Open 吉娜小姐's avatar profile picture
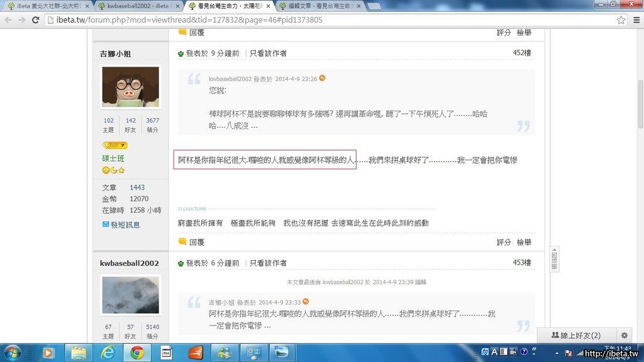The height and width of the screenshot is (362, 644). point(130,87)
